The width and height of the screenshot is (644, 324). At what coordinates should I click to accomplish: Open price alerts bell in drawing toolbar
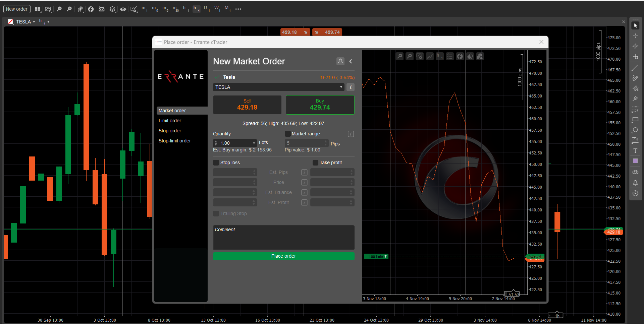coord(635,183)
